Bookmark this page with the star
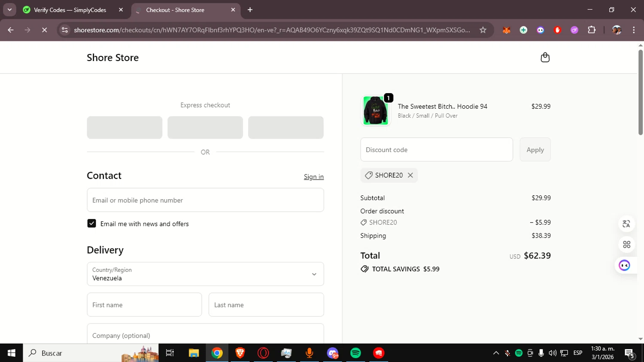The width and height of the screenshot is (644, 362). tap(483, 30)
